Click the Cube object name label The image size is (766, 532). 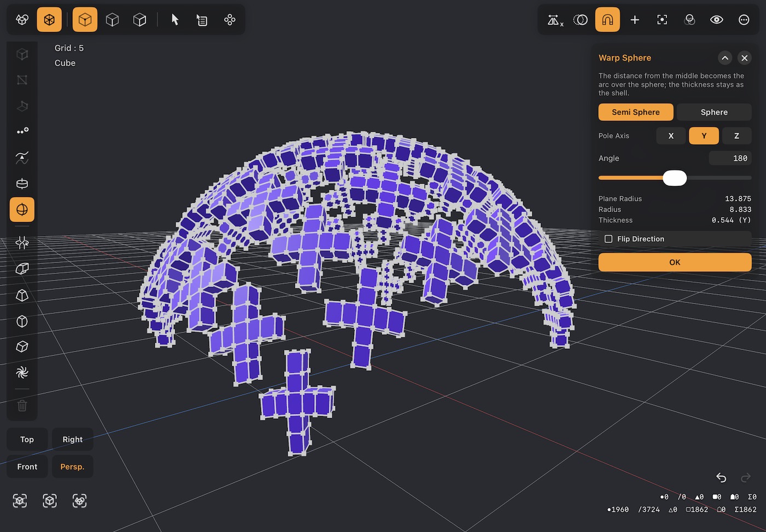[65, 63]
